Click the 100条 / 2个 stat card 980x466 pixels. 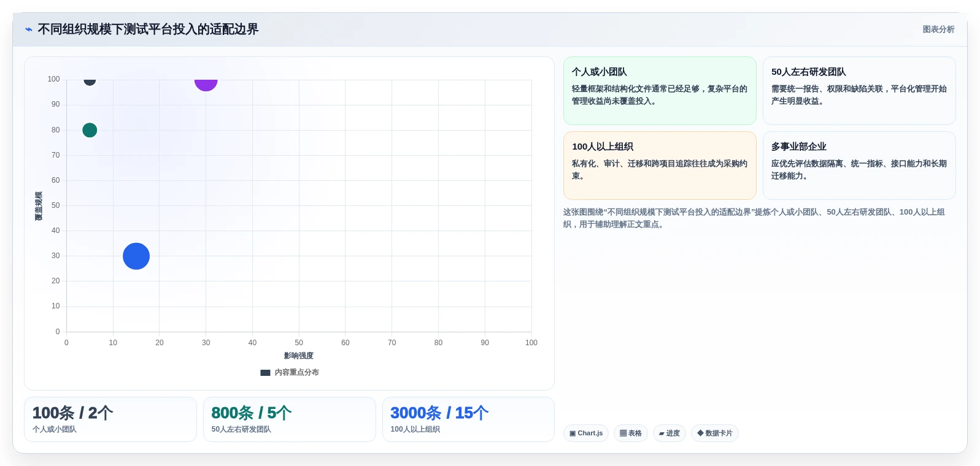(x=110, y=419)
